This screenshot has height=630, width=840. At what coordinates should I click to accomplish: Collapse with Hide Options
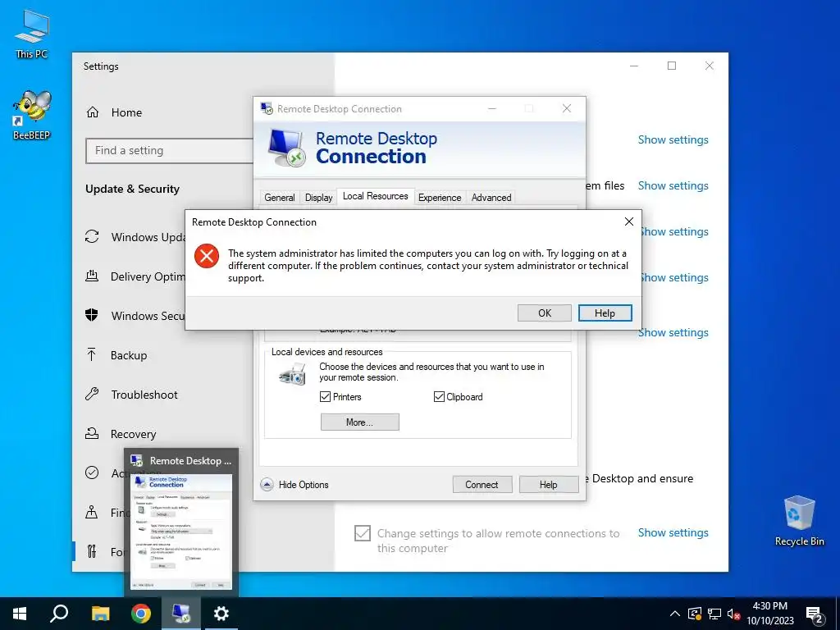click(x=294, y=484)
